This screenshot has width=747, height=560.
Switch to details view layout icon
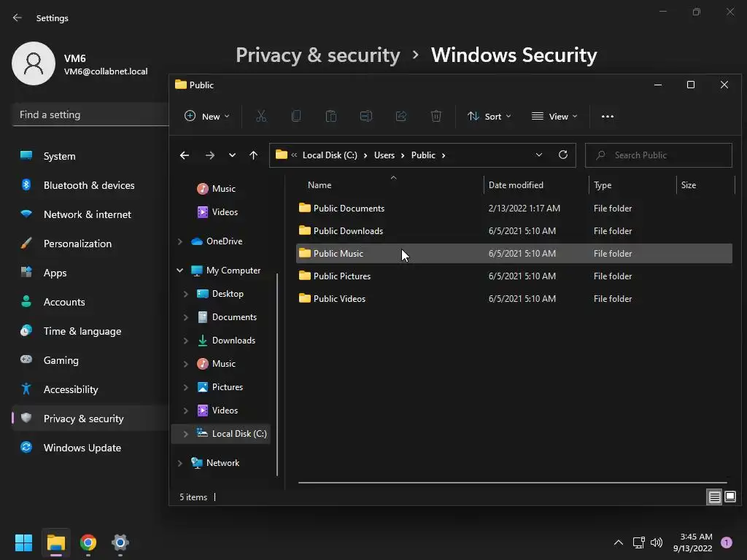point(715,497)
